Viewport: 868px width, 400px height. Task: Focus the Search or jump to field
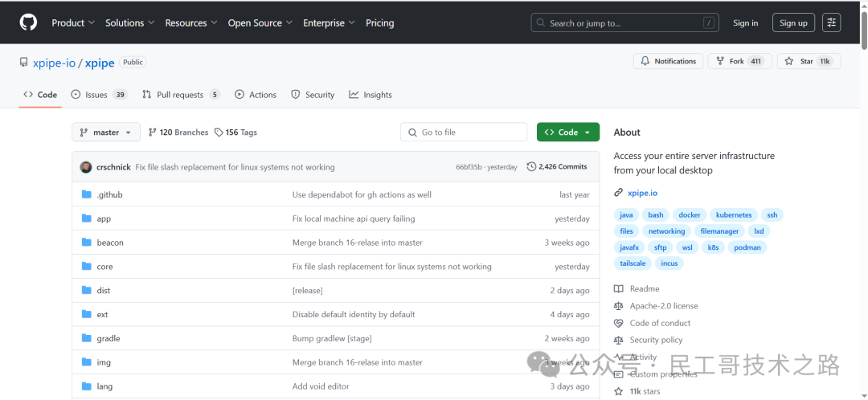[x=625, y=22]
